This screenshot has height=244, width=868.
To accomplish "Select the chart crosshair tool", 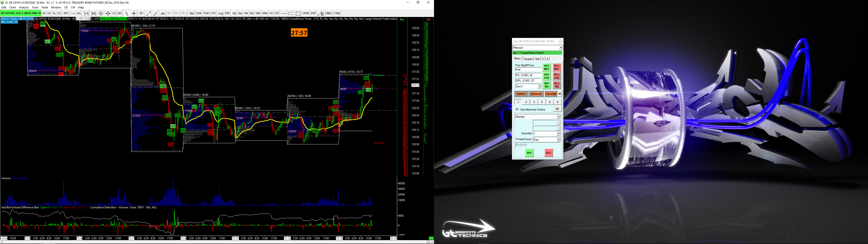I will tap(134, 14).
